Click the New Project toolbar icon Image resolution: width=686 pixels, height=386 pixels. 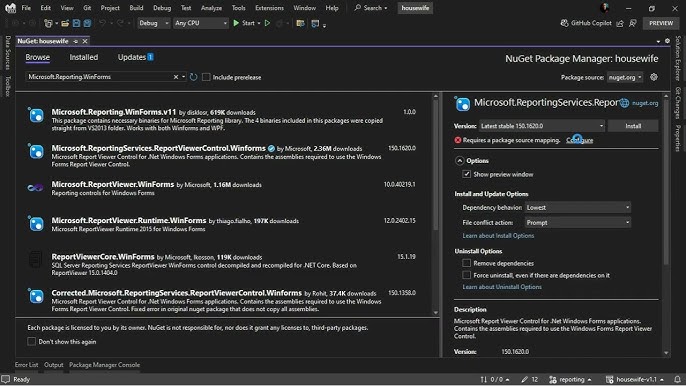48,23
